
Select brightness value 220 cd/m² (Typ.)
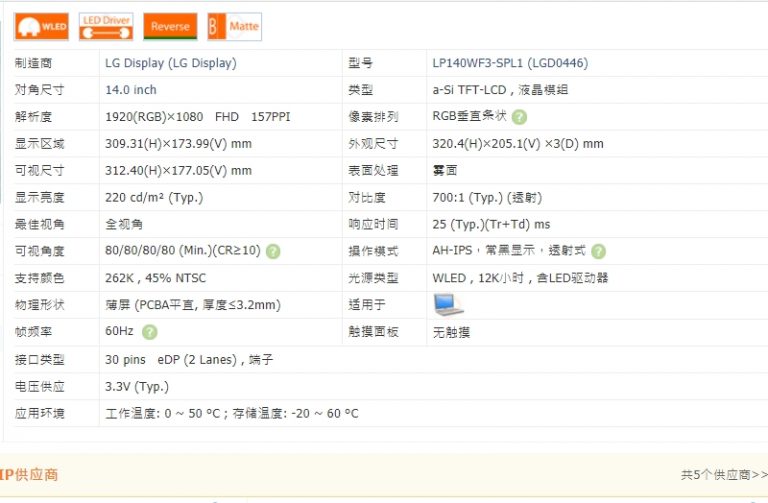click(x=154, y=197)
